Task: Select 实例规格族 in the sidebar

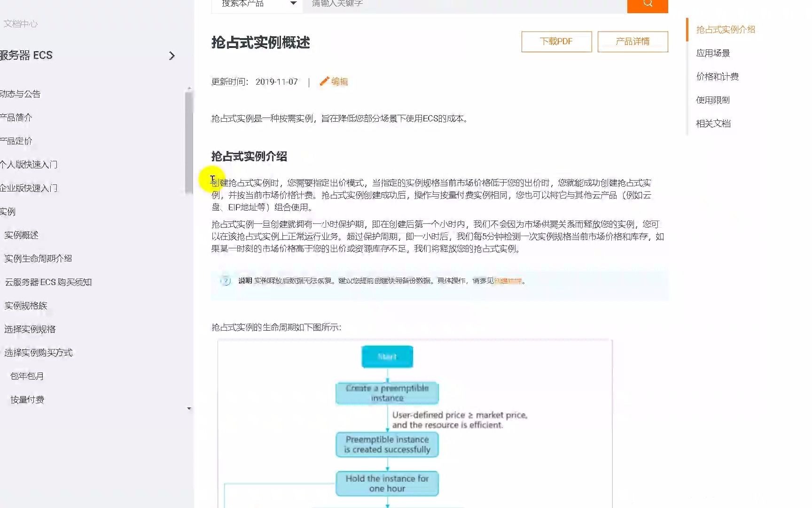Action: (25, 305)
